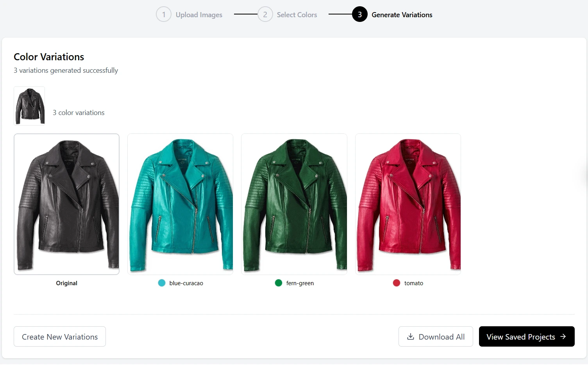Image resolution: width=588 pixels, height=365 pixels.
Task: Open the Original black jacket image
Action: pos(67,204)
